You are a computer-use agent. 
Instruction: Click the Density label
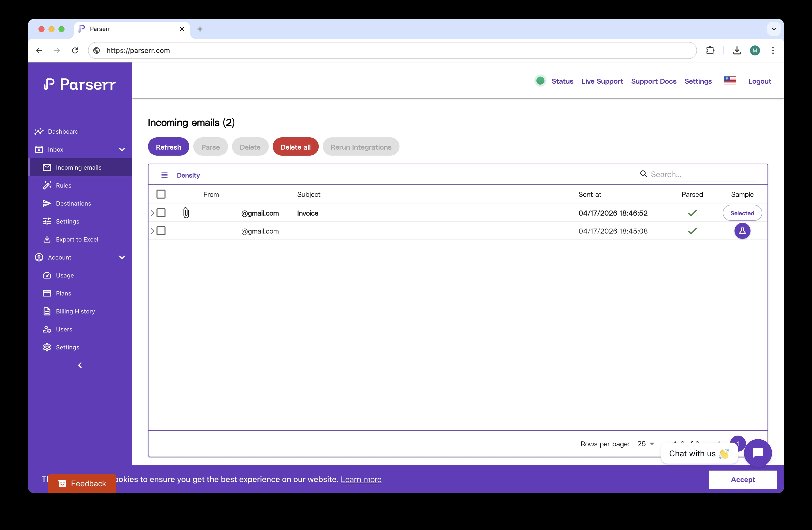tap(188, 175)
